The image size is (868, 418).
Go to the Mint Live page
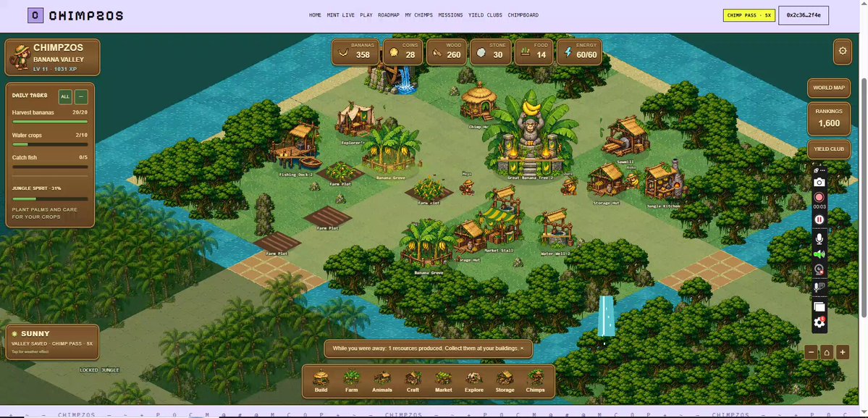[341, 15]
